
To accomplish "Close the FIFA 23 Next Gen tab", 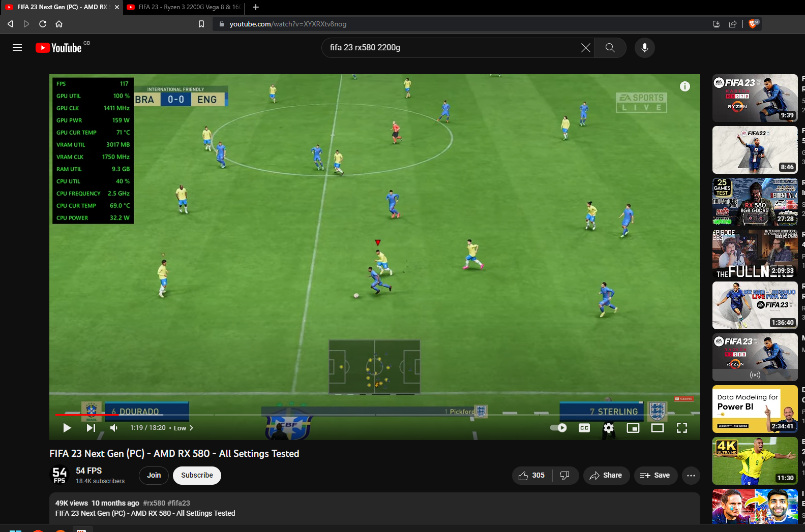I will click(117, 7).
